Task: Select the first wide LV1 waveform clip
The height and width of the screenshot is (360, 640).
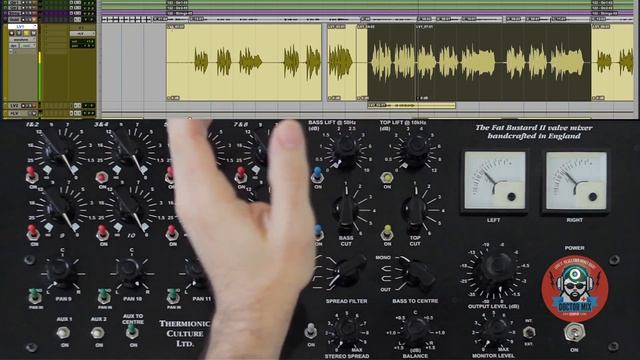Action: pyautogui.click(x=244, y=62)
